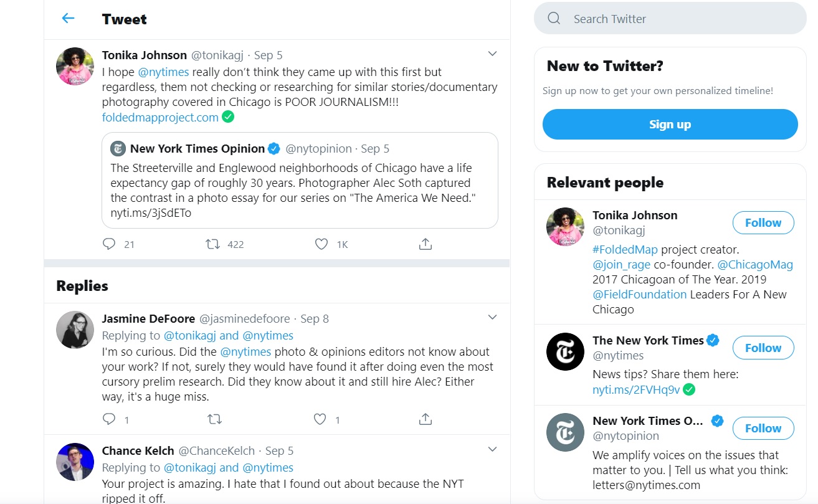Open the menu chevron on Tonika's tweet
The height and width of the screenshot is (504, 818).
pos(492,54)
